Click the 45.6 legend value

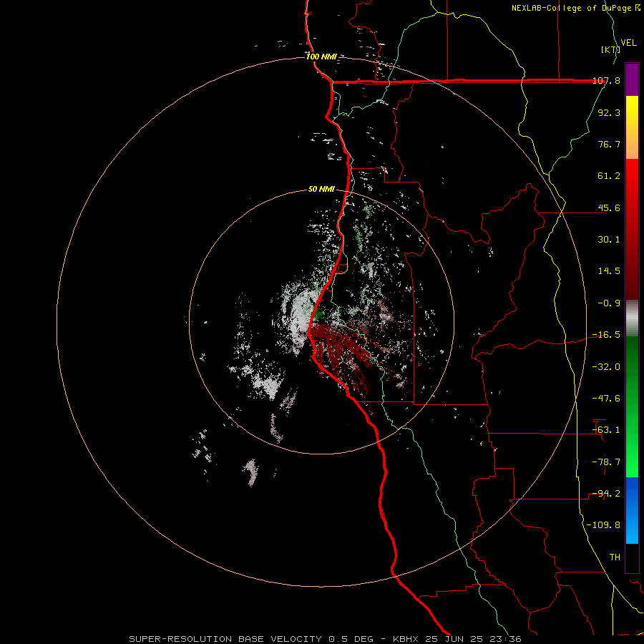[609, 208]
